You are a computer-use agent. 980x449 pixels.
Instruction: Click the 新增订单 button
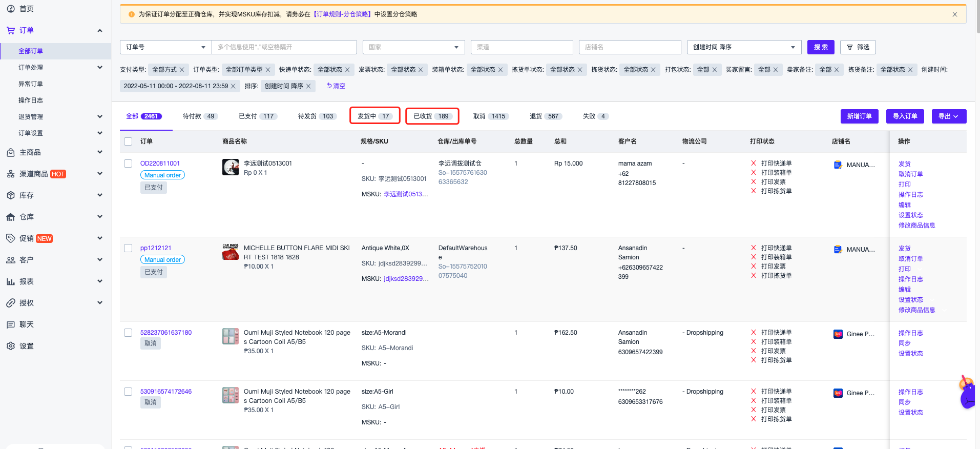click(x=860, y=116)
